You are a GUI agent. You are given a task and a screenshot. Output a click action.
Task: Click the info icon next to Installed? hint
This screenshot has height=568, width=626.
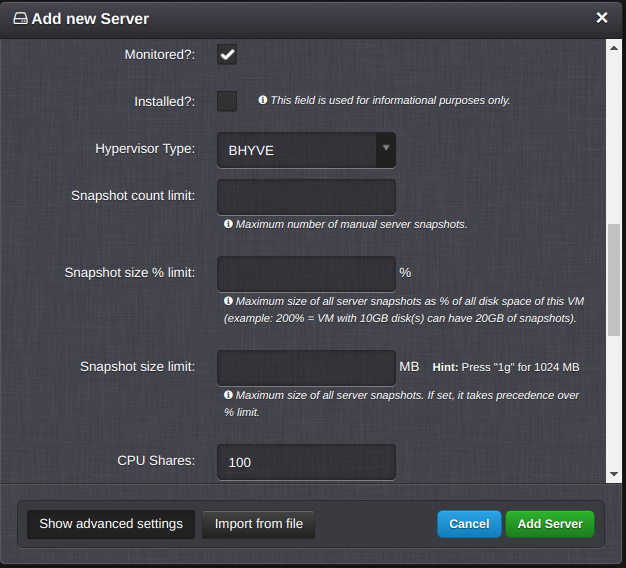(262, 100)
